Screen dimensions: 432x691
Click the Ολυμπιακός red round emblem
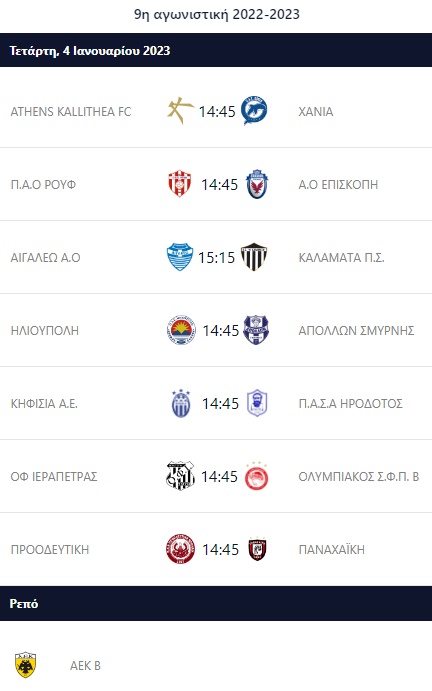click(x=257, y=476)
